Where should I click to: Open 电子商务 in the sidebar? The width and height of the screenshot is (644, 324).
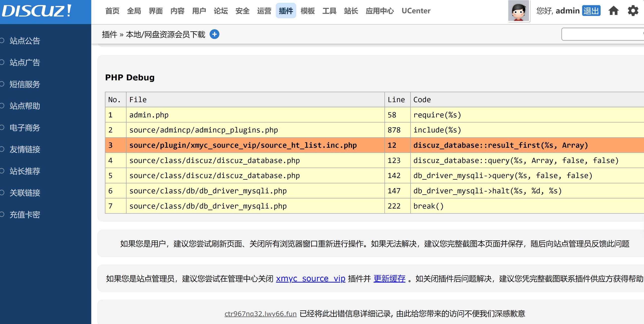coord(25,128)
